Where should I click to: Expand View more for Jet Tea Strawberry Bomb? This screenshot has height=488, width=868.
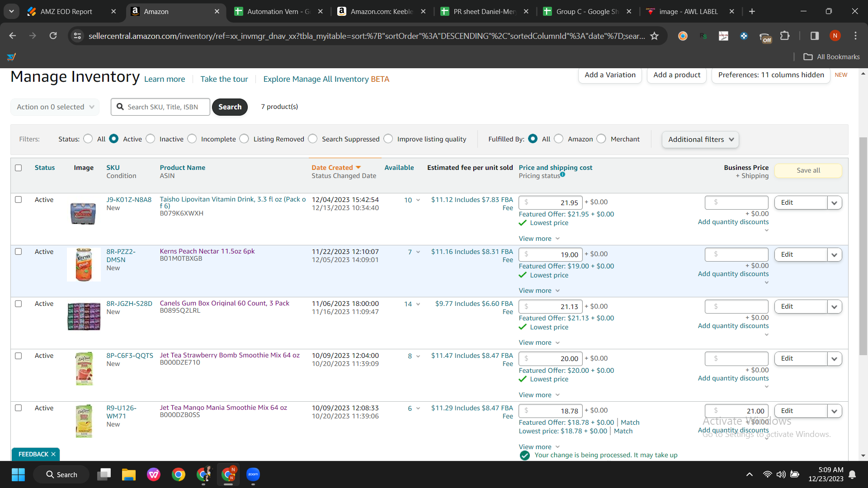[x=539, y=395]
